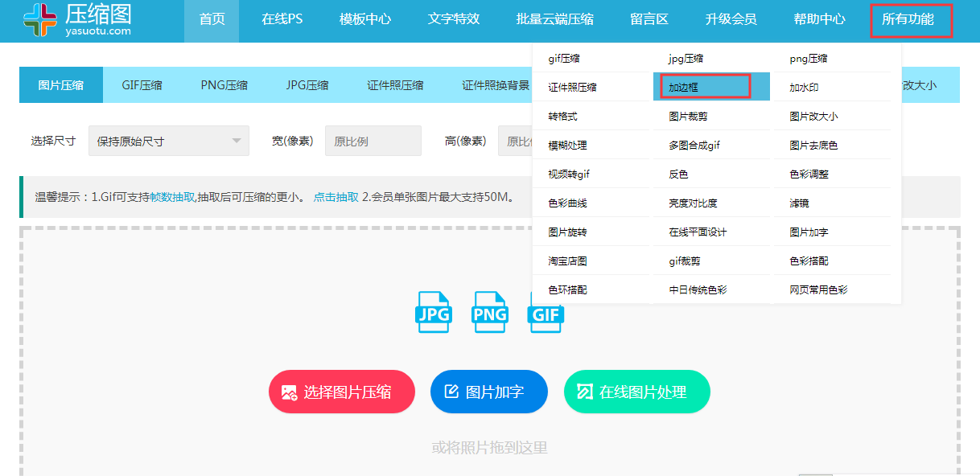Switch to the JPG压缩 tab
The image size is (980, 476).
(x=307, y=85)
